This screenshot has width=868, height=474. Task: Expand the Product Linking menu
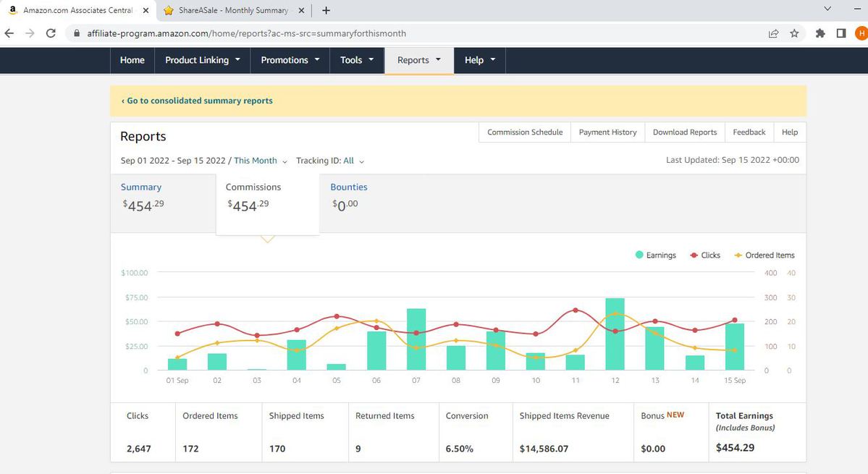203,60
